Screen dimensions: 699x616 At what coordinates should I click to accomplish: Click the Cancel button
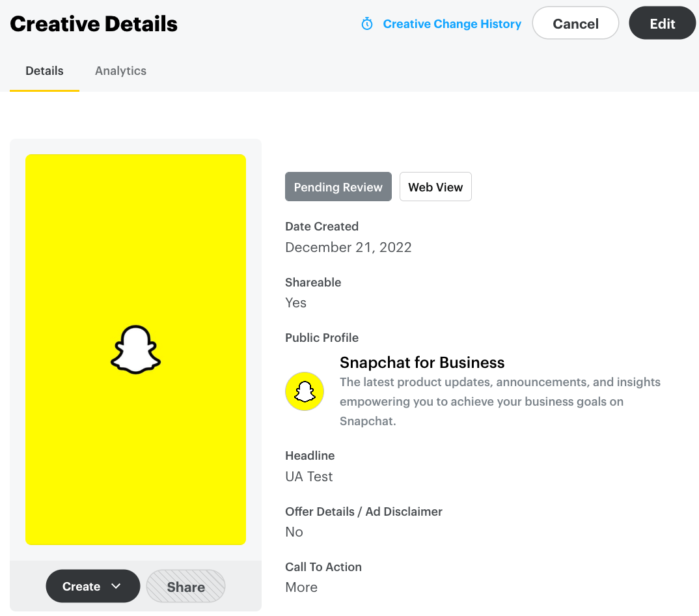coord(575,23)
